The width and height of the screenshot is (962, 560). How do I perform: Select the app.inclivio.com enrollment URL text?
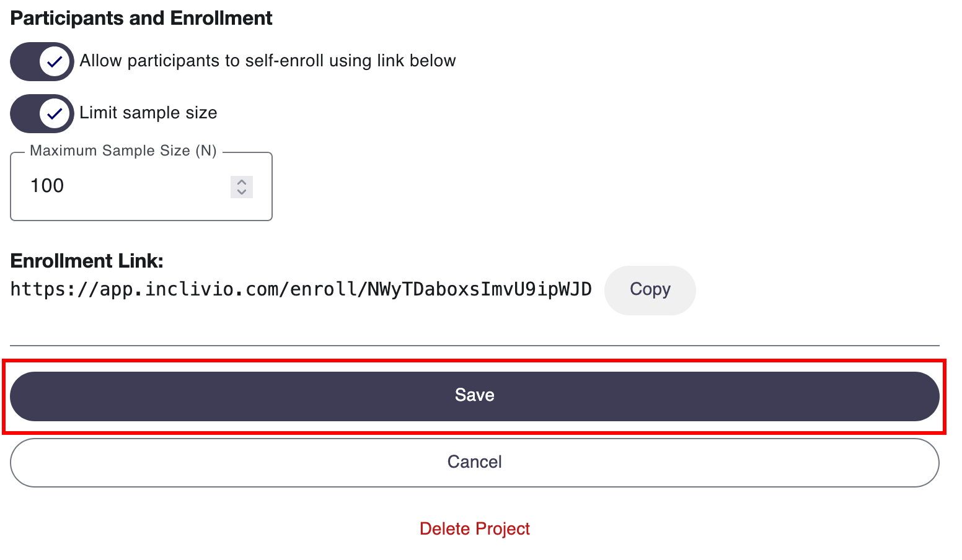pos(301,289)
